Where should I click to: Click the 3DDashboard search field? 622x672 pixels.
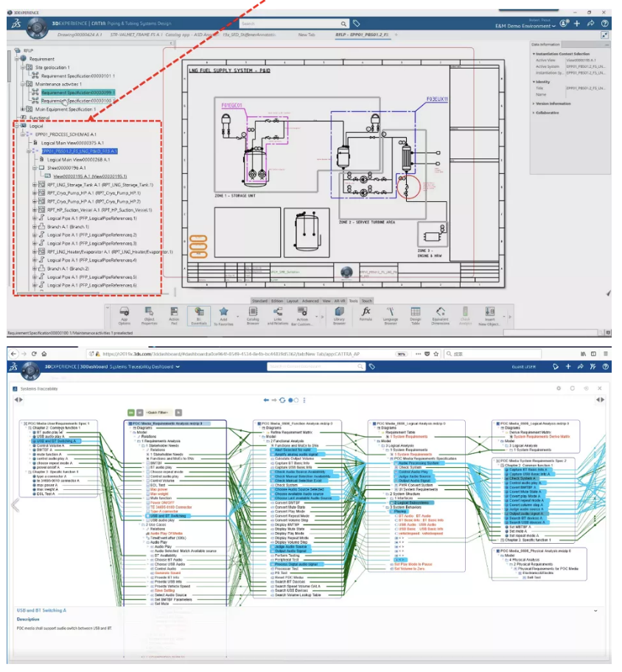pos(312,366)
